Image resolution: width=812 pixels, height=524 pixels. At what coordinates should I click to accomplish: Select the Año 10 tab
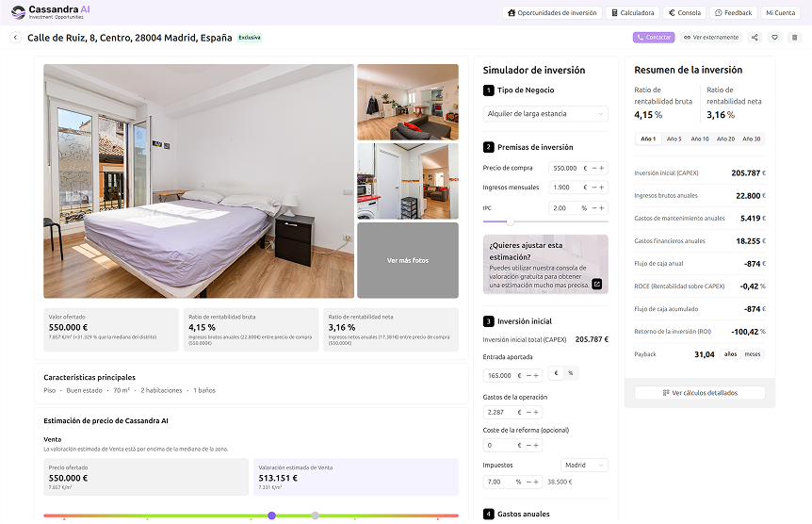700,139
